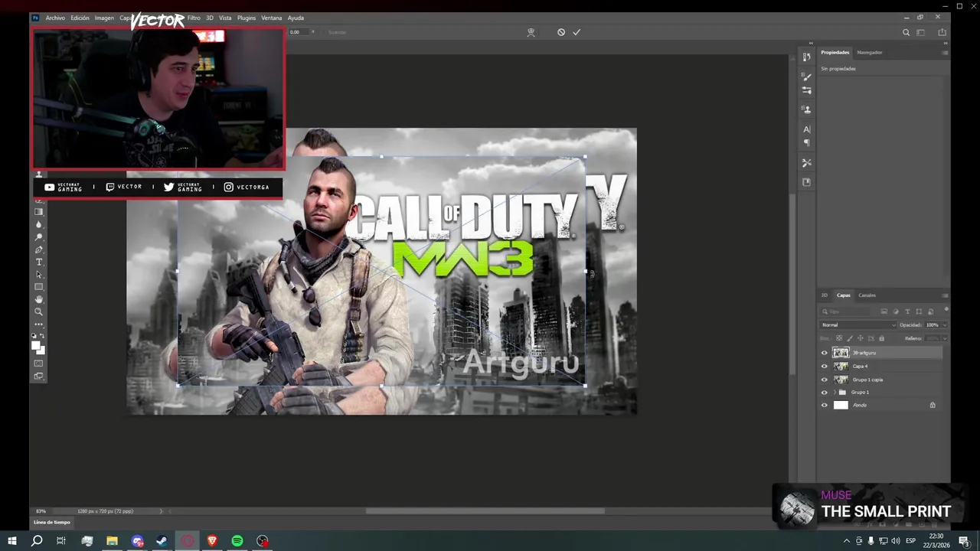Expand the status bar info arrow
This screenshot has width=980, height=551.
tap(161, 511)
